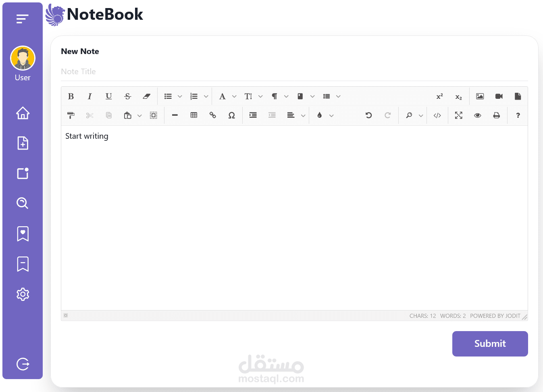This screenshot has height=392, width=543.
Task: Open the User profile avatar
Action: (x=23, y=58)
